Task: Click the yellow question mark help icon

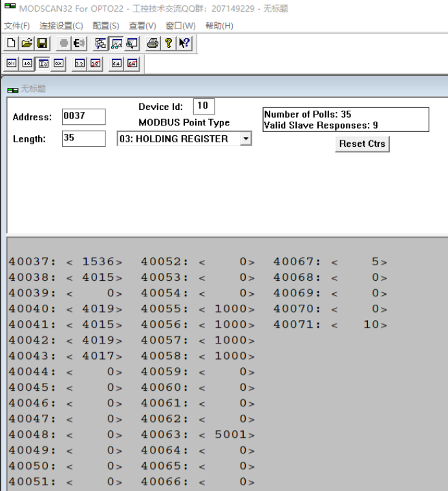Action: 169,43
